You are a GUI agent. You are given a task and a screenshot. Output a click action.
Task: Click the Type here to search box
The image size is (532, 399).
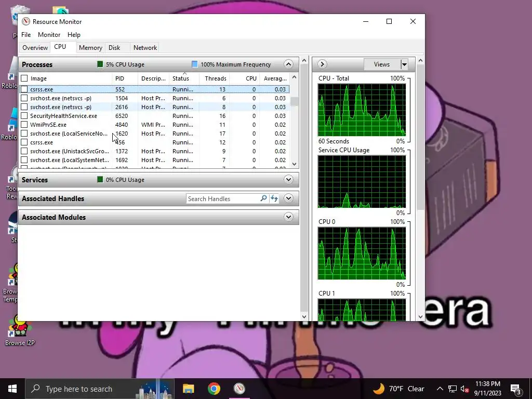pos(100,389)
